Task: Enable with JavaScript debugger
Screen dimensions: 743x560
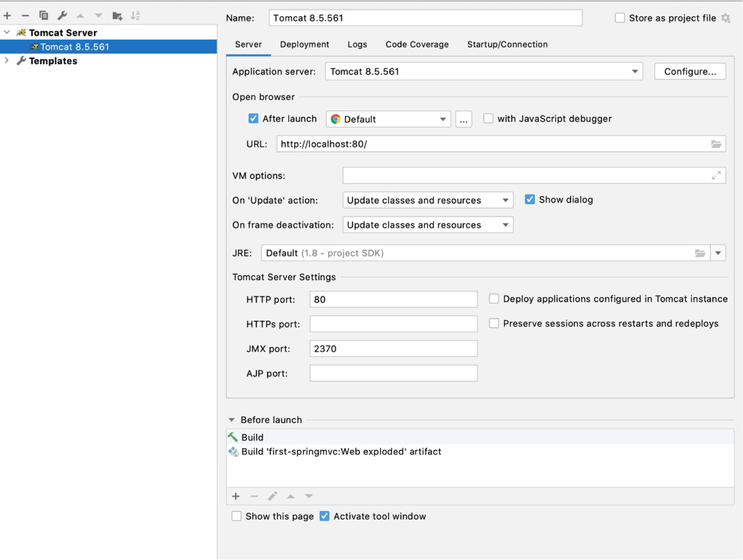Action: tap(489, 119)
